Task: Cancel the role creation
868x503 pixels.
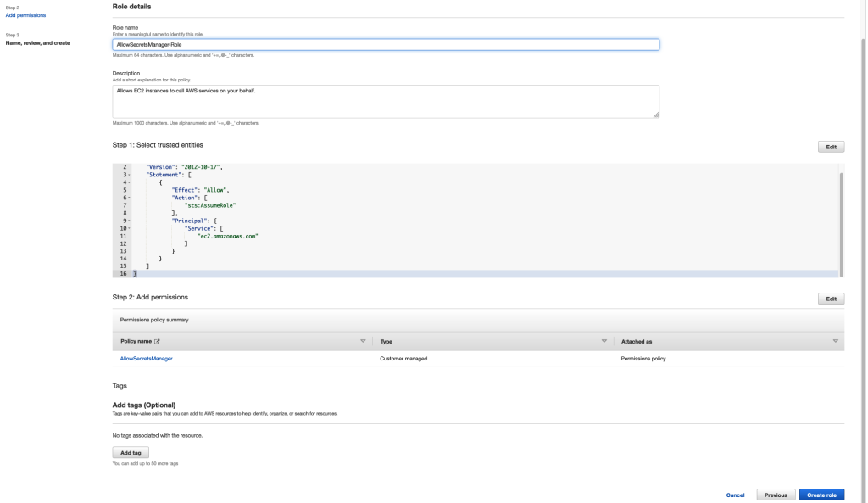Action: pyautogui.click(x=734, y=495)
